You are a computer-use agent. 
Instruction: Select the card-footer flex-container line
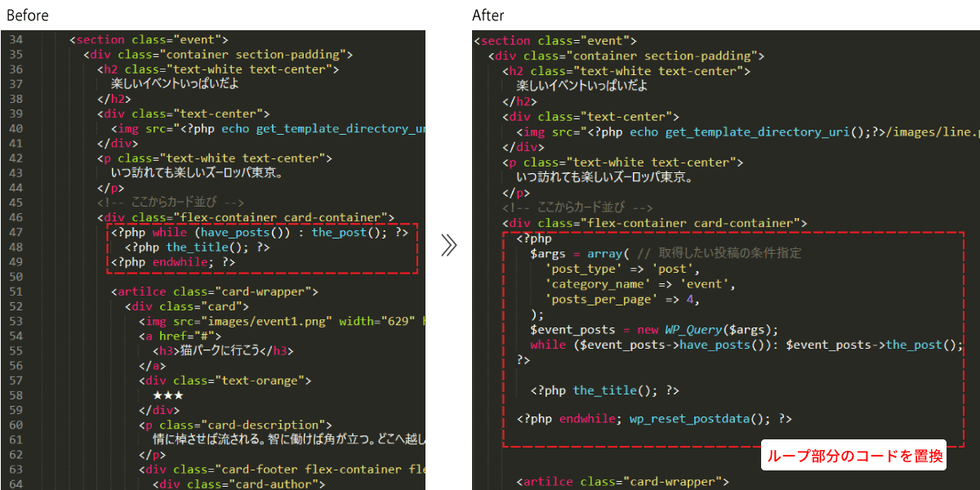pyautogui.click(x=282, y=470)
